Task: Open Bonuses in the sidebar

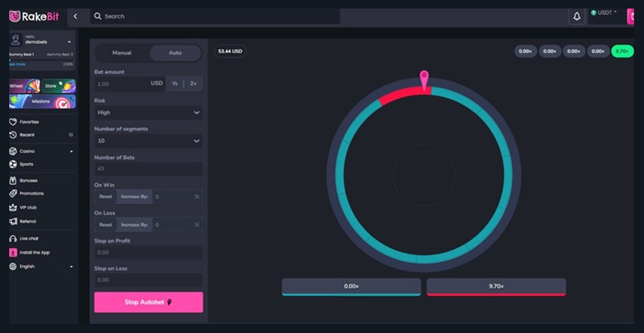Action: (x=28, y=180)
